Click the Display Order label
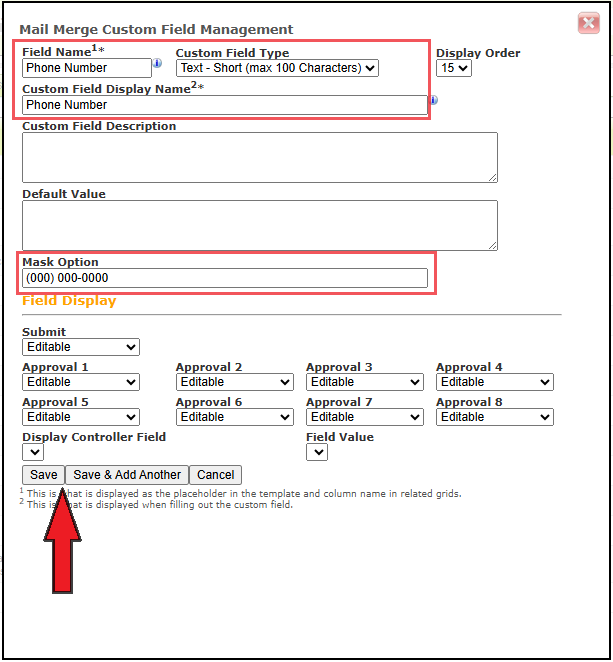Viewport: 613px width, 662px height. coord(478,53)
